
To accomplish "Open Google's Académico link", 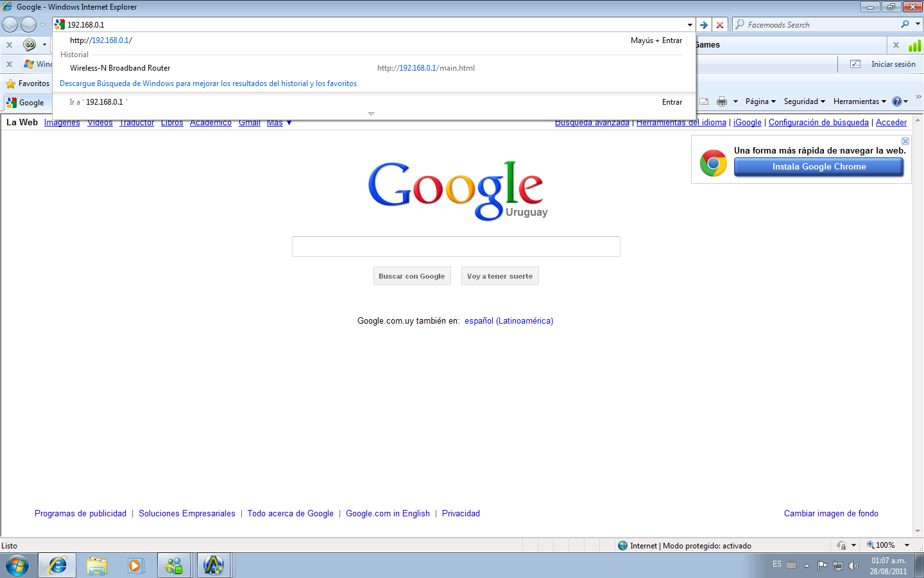I will pos(210,123).
